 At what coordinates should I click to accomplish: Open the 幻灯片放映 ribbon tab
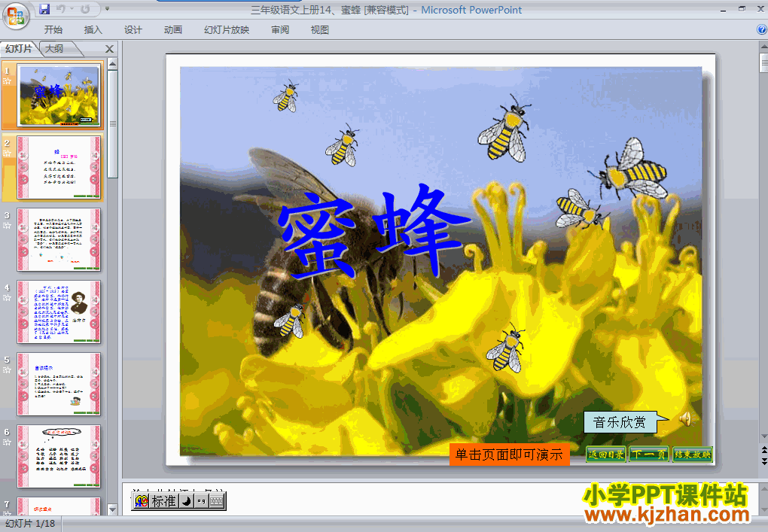click(227, 30)
